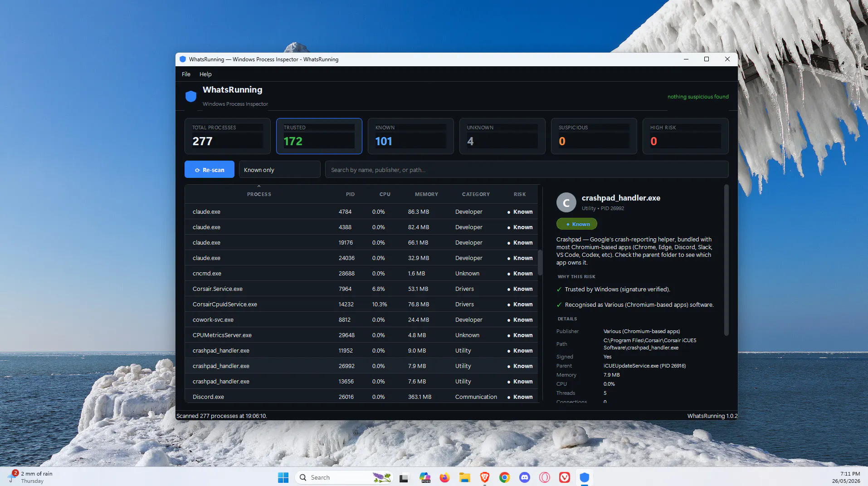The height and width of the screenshot is (486, 868).
Task: Click the parent iCUEUpdateService.exe (PID 26916) value
Action: 644,366
